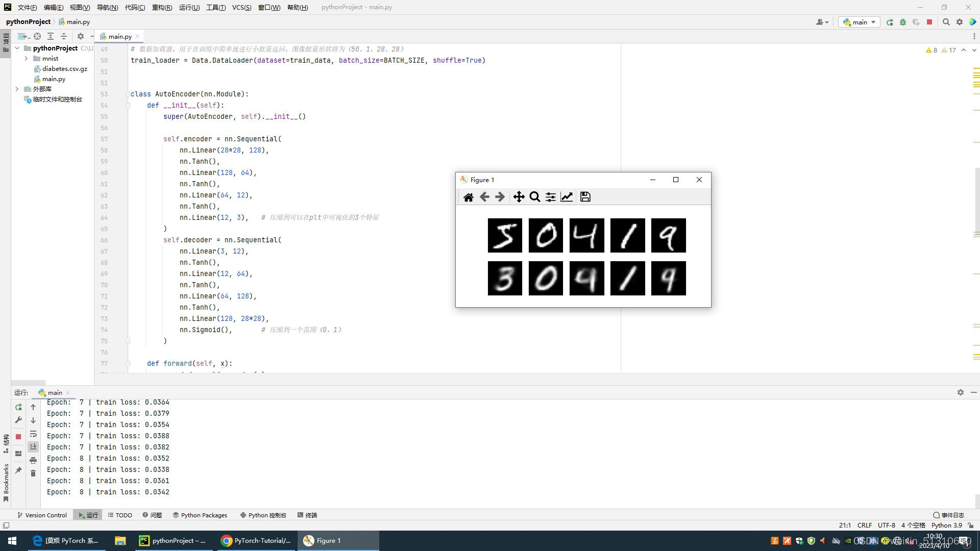
Task: Open Version Control tool window button
Action: point(42,515)
